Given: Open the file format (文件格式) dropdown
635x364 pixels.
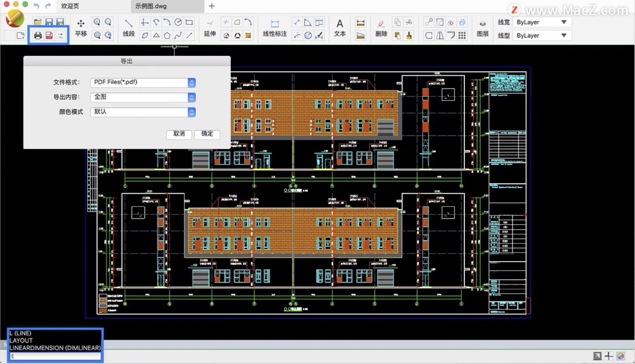Looking at the screenshot, I should [x=143, y=83].
